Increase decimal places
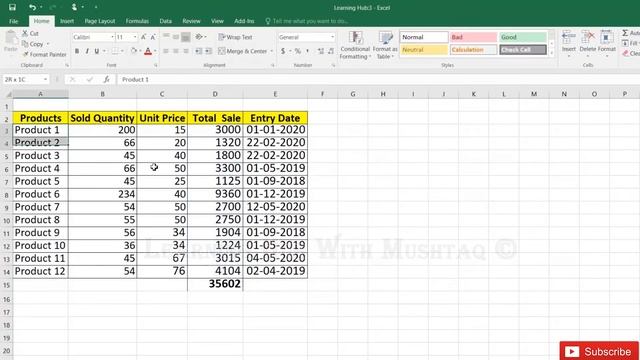The image size is (640, 360). 321,51
